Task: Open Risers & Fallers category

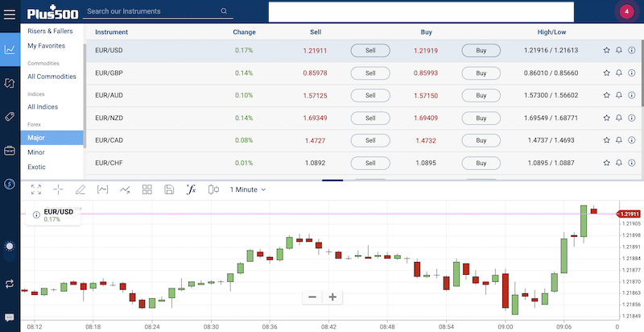Action: pyautogui.click(x=50, y=31)
